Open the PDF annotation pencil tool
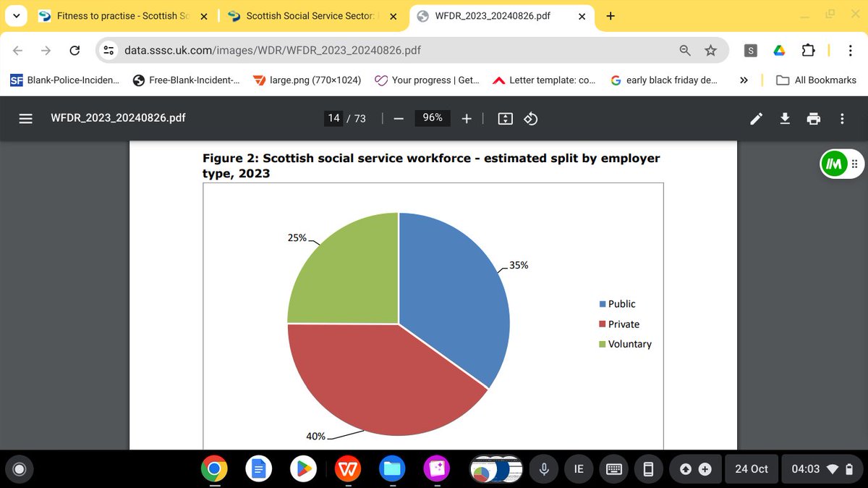The height and width of the screenshot is (488, 868). click(x=757, y=118)
